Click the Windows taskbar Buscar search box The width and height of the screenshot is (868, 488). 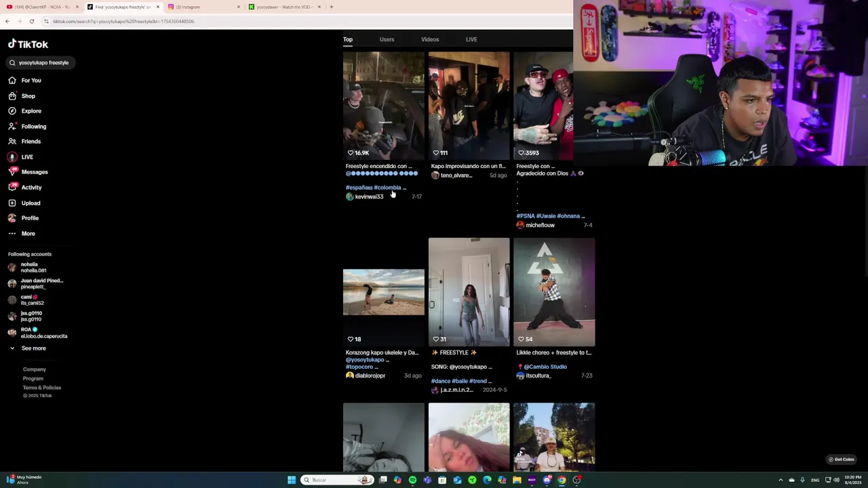coord(338,480)
